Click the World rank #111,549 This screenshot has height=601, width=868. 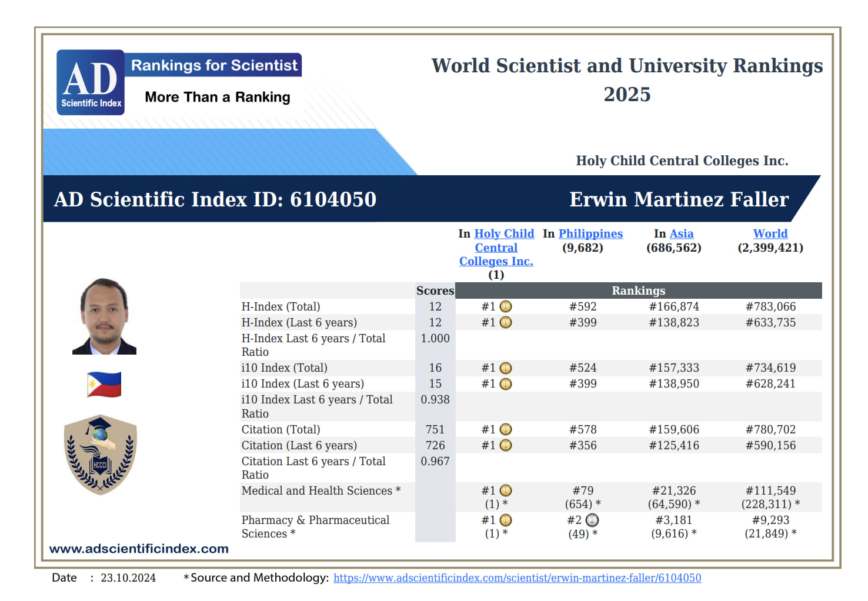[x=770, y=490]
